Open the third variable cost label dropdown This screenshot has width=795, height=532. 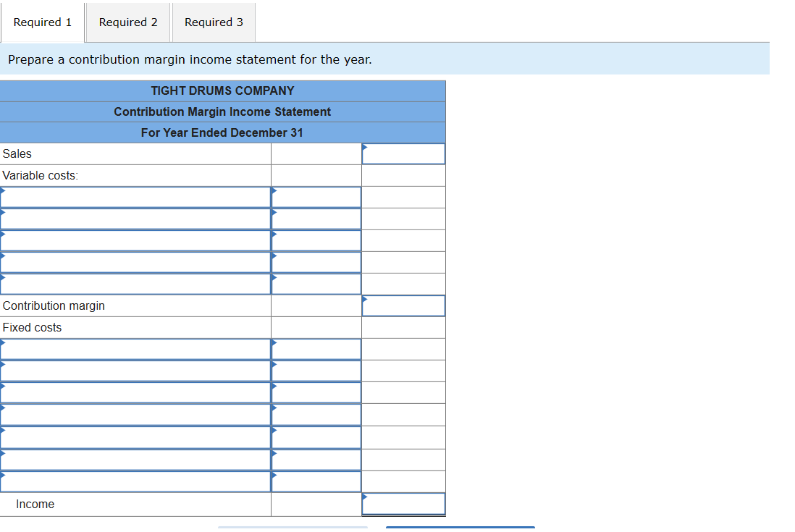coord(135,240)
